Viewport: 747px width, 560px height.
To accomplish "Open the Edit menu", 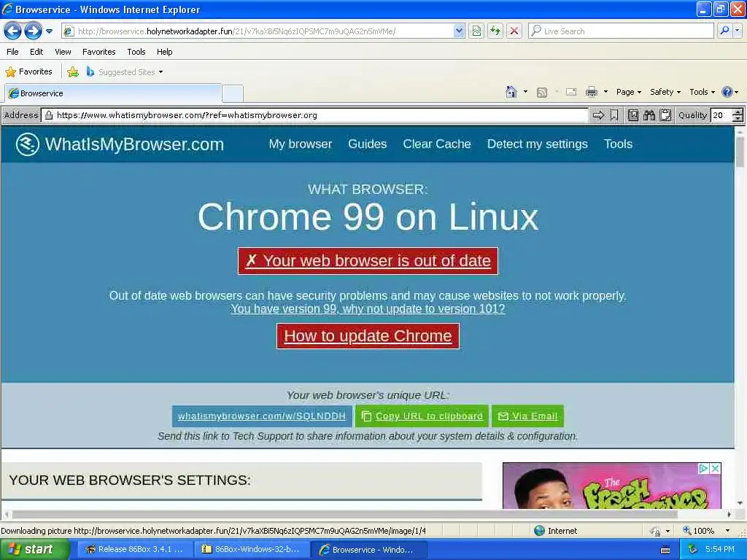I will [36, 52].
